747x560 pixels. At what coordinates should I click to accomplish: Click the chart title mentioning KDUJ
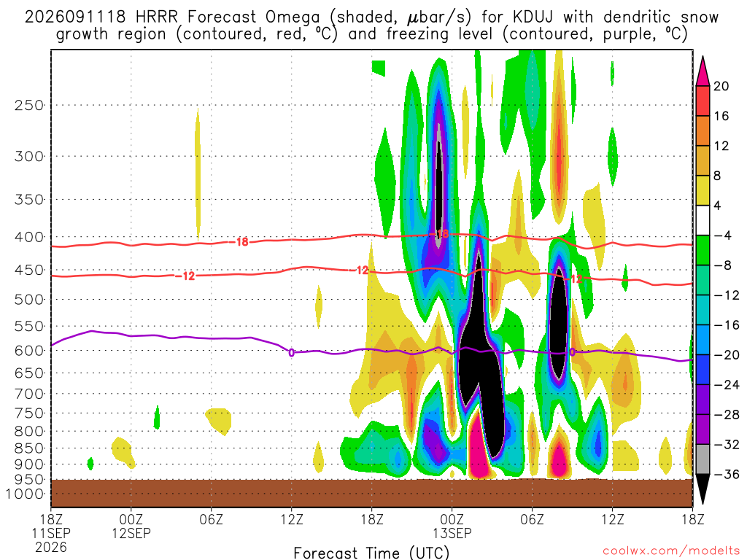click(371, 26)
